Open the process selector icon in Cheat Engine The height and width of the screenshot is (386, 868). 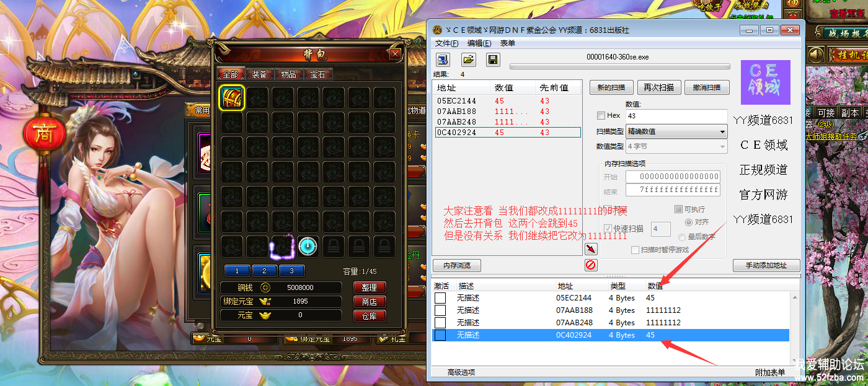443,59
